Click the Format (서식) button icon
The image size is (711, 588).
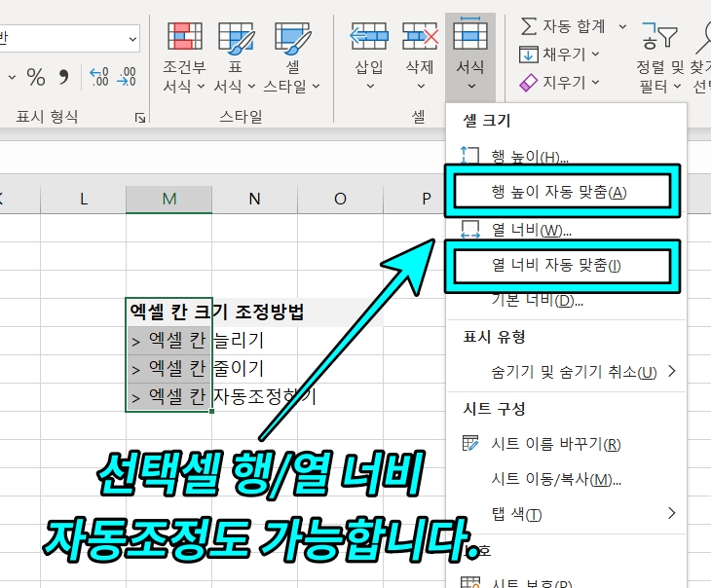point(470,34)
